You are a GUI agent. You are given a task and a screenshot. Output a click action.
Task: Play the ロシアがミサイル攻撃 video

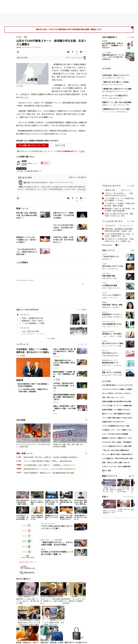coord(34,433)
